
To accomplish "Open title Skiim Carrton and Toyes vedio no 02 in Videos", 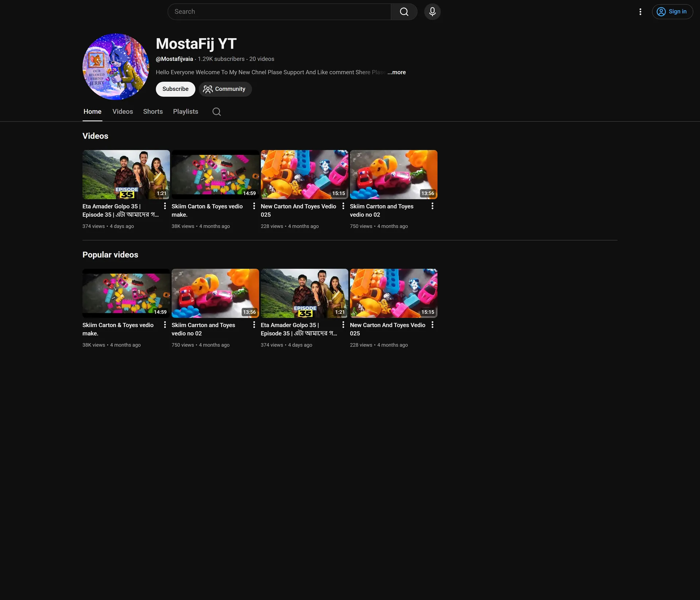I will point(382,210).
